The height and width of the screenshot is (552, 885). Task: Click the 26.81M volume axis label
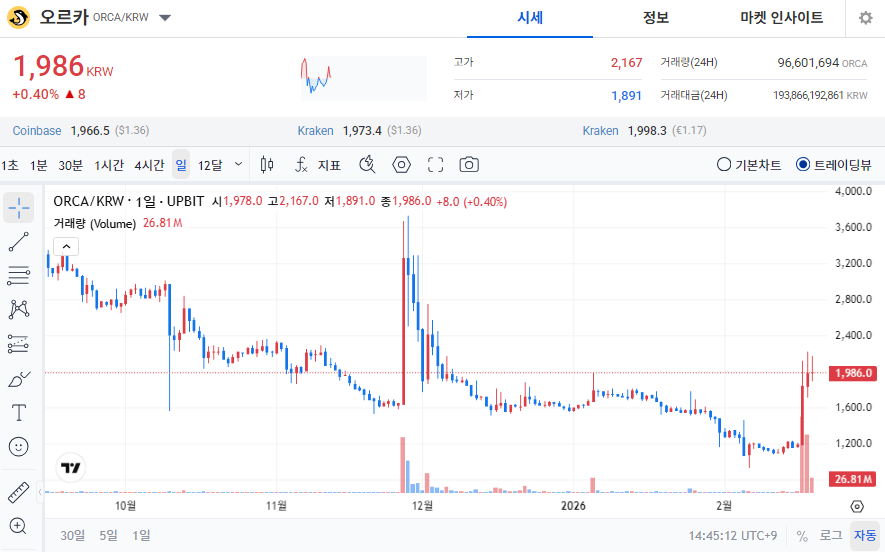(x=853, y=479)
